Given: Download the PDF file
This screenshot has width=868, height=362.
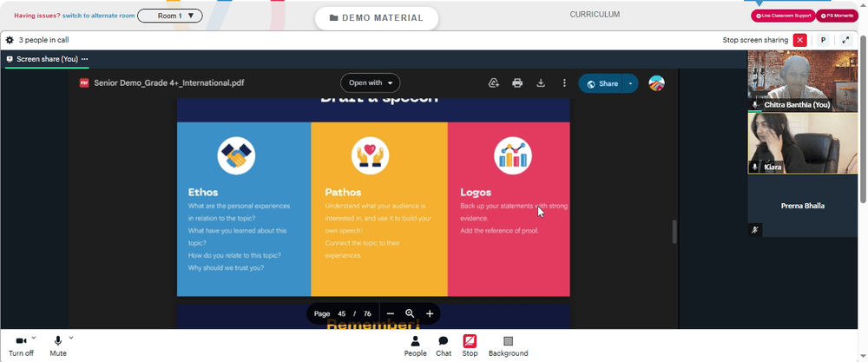Looking at the screenshot, I should (541, 83).
